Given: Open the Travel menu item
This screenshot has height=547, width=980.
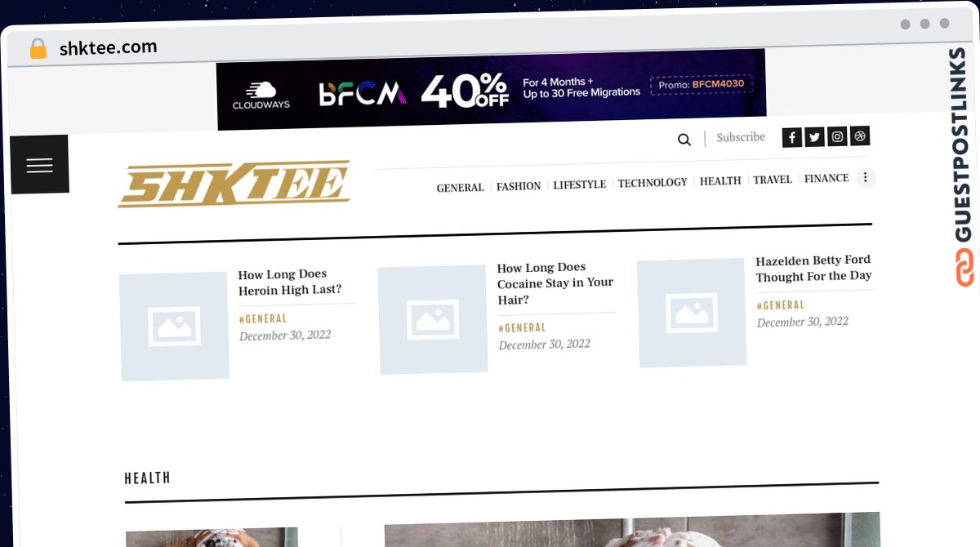Looking at the screenshot, I should 773,180.
